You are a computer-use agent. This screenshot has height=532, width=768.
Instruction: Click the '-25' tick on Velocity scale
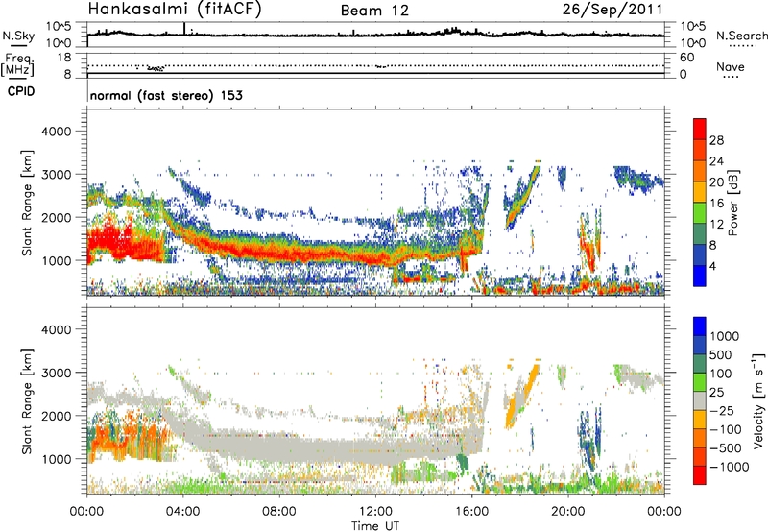(722, 411)
